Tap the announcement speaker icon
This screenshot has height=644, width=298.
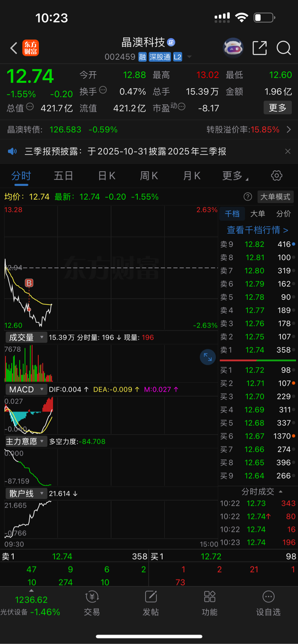tap(12, 151)
